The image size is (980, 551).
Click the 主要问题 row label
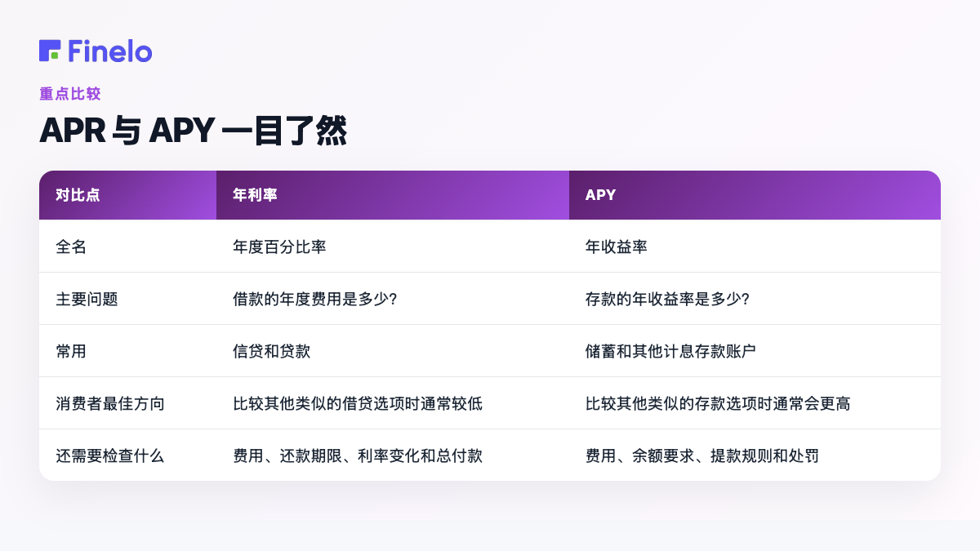(87, 299)
